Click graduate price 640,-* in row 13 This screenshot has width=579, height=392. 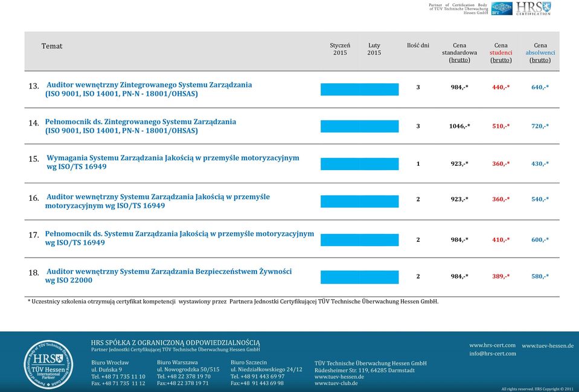540,87
